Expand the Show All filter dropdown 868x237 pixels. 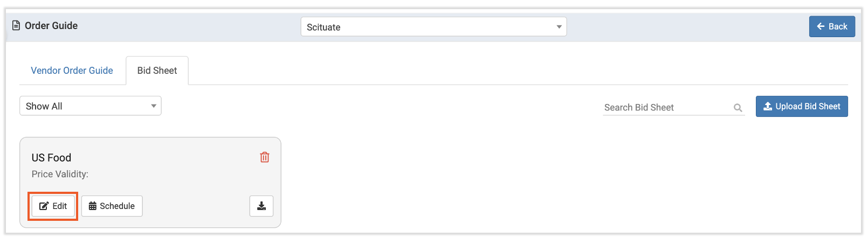[x=90, y=106]
